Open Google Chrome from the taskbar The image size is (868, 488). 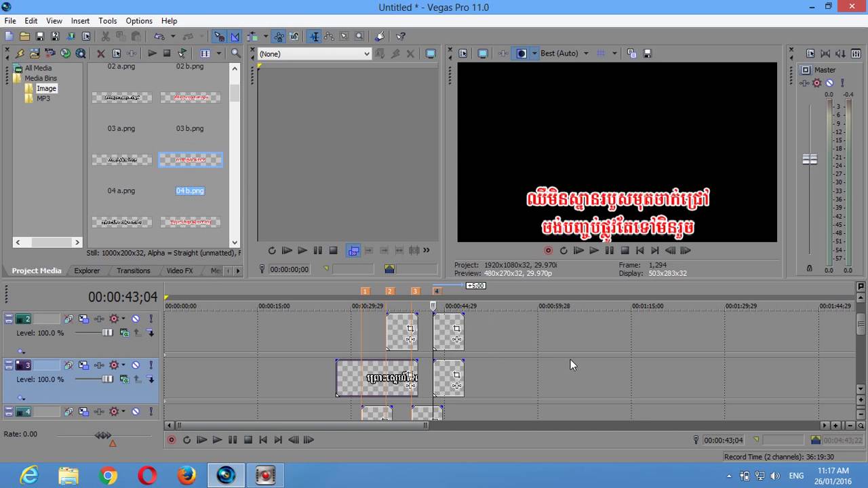click(x=108, y=476)
